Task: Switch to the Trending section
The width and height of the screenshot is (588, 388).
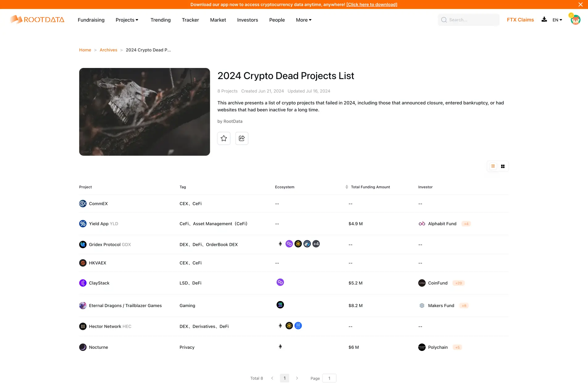Action: pyautogui.click(x=160, y=20)
